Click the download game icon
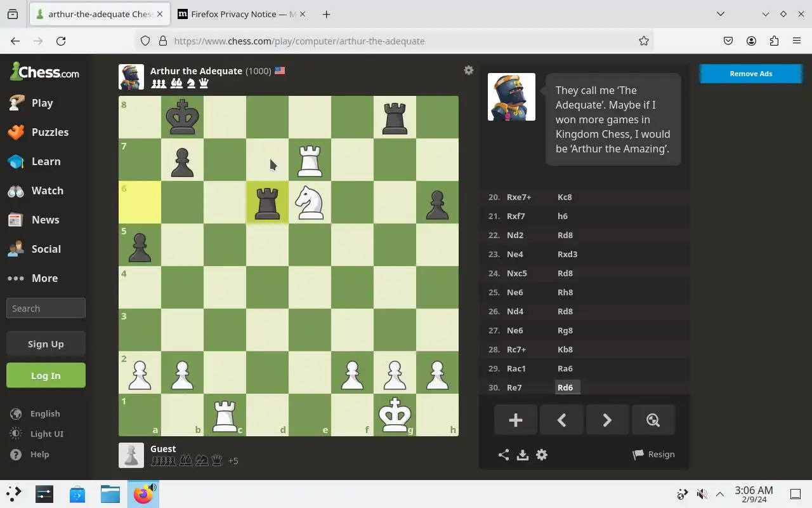The width and height of the screenshot is (812, 508). 523,455
